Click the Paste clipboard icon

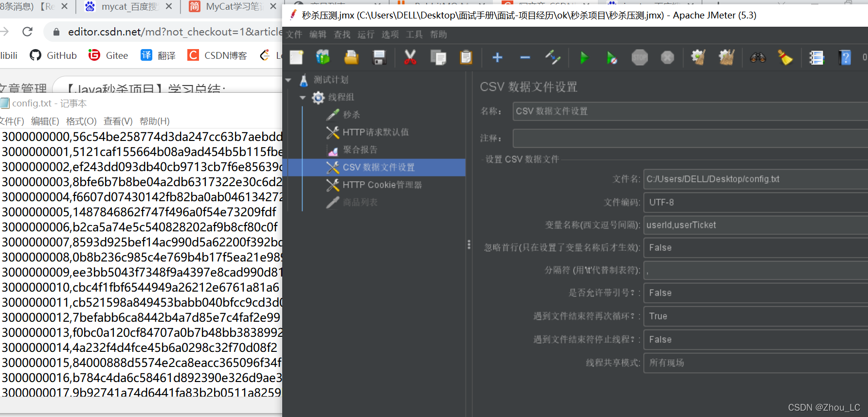pos(466,57)
